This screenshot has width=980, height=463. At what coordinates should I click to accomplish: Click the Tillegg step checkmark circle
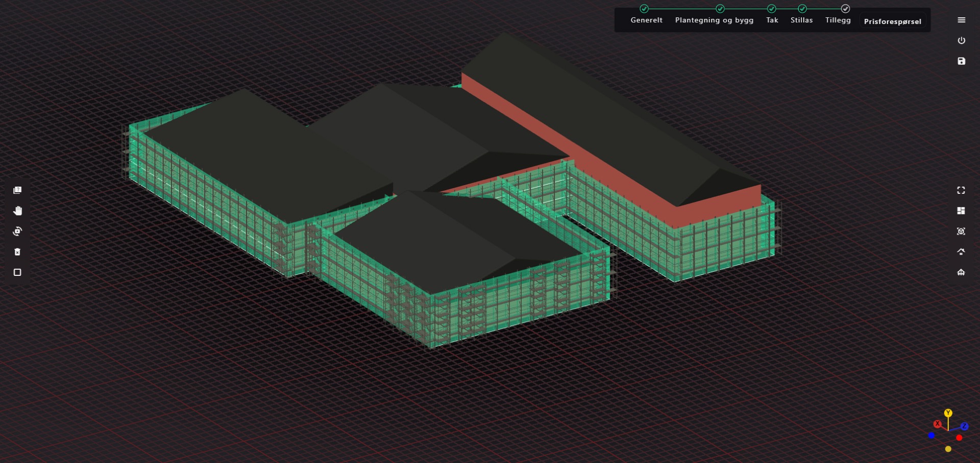click(x=845, y=9)
